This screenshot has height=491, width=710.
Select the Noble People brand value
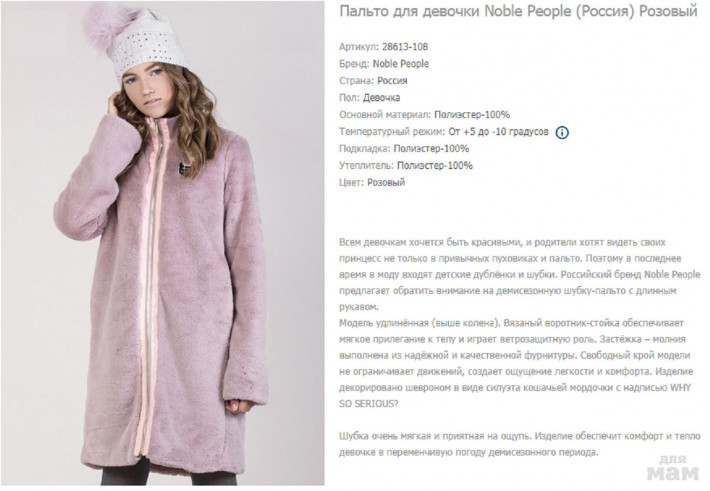(401, 64)
